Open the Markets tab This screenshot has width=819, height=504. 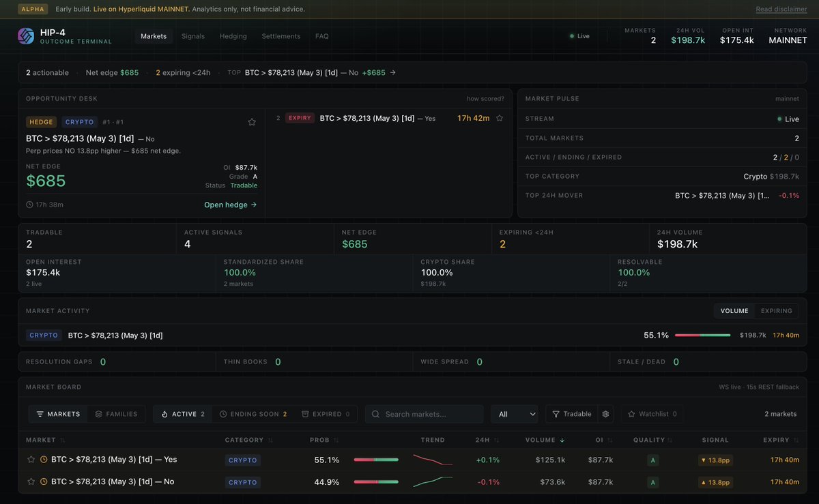point(154,36)
